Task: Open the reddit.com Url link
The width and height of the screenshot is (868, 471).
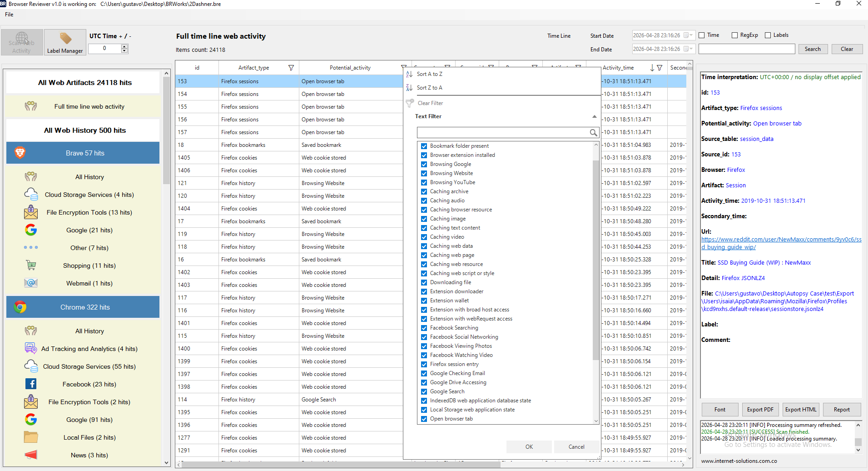Action: 781,243
